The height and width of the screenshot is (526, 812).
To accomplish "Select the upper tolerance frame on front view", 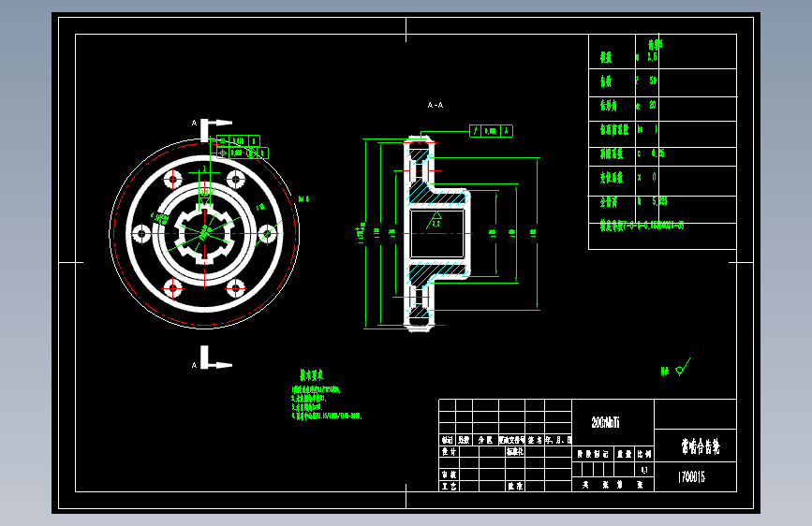I will pos(238,140).
